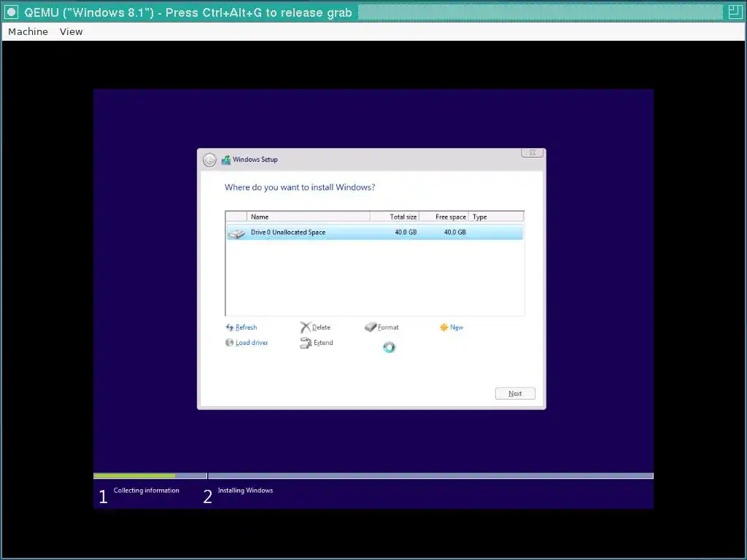Click the Load driver link
The width and height of the screenshot is (747, 560).
252,343
